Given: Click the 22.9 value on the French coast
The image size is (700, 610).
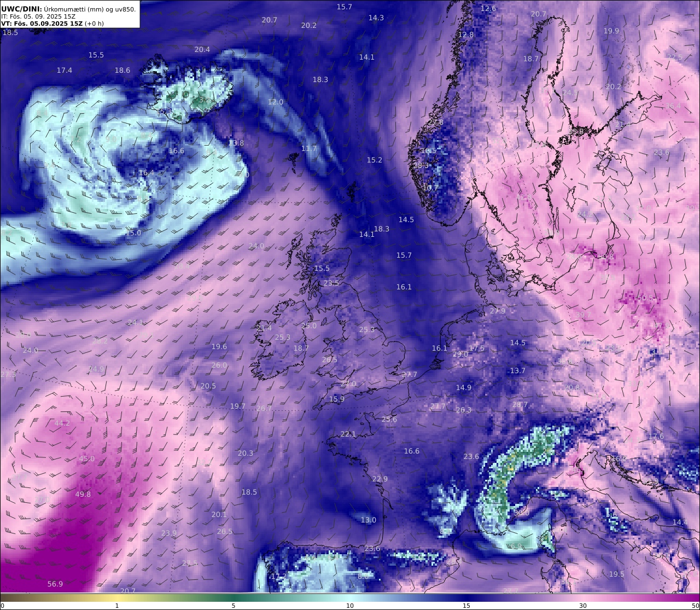Looking at the screenshot, I should point(380,479).
